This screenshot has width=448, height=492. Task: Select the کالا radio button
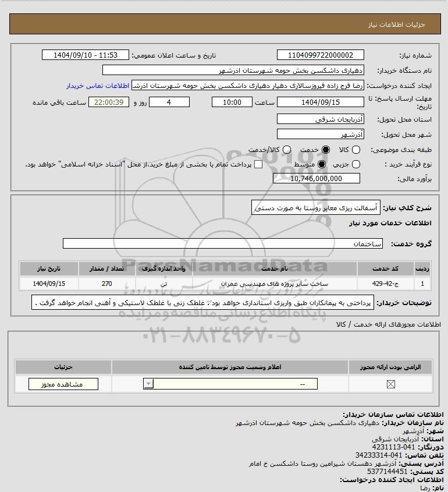[x=356, y=150]
